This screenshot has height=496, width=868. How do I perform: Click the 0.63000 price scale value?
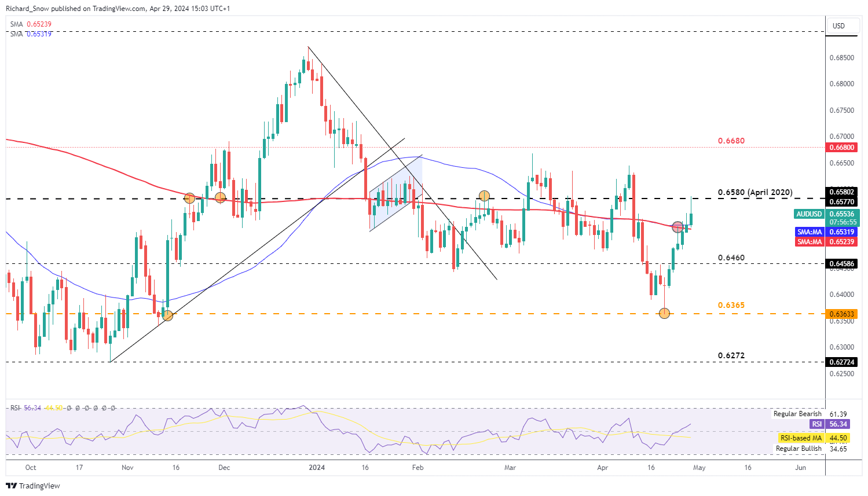pos(842,347)
